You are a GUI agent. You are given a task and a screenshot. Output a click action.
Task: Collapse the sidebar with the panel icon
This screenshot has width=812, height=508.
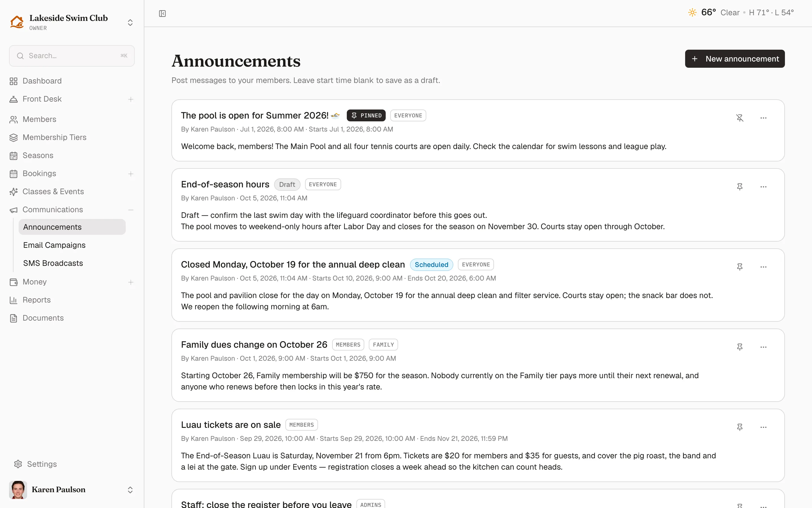tap(162, 14)
